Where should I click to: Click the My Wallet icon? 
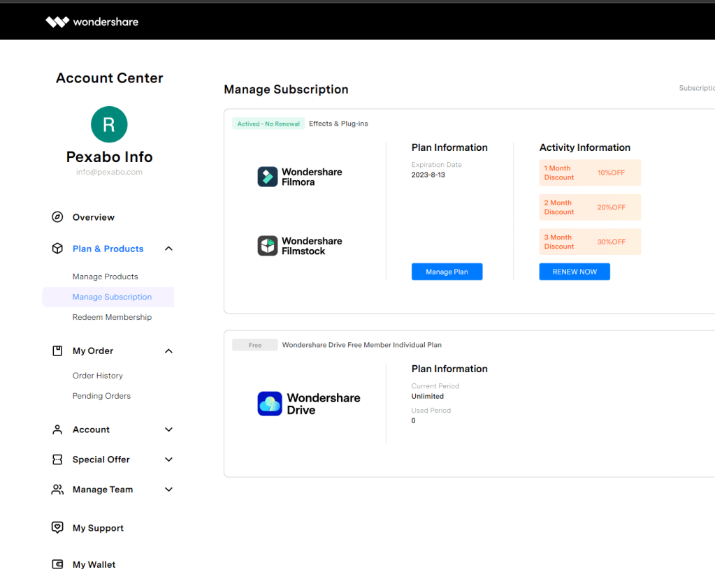(x=57, y=564)
